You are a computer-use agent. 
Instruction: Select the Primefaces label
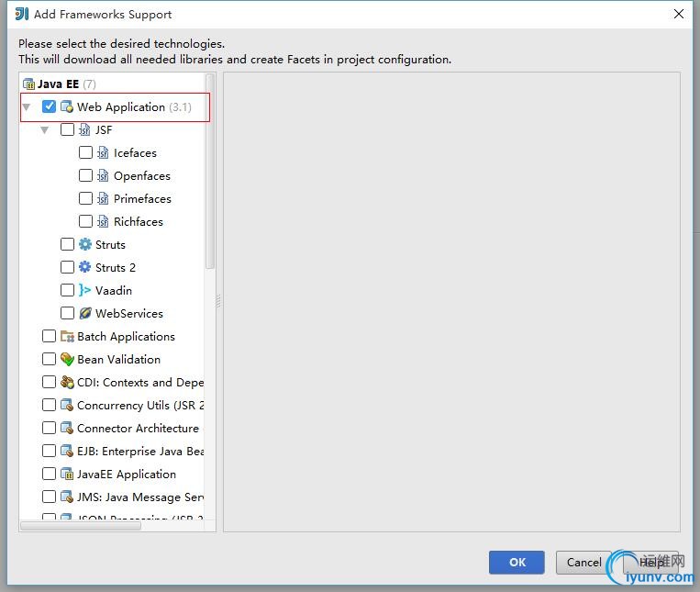click(142, 198)
